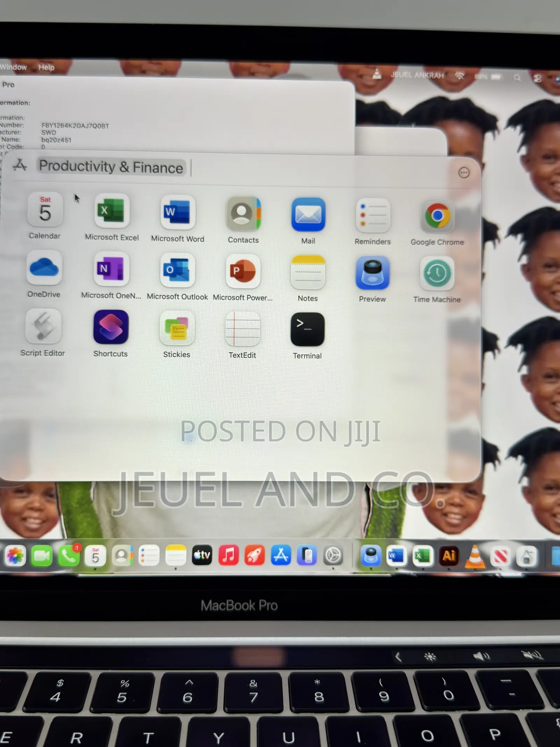Open Adobe Illustrator from the Dock
The image size is (560, 747).
(449, 556)
